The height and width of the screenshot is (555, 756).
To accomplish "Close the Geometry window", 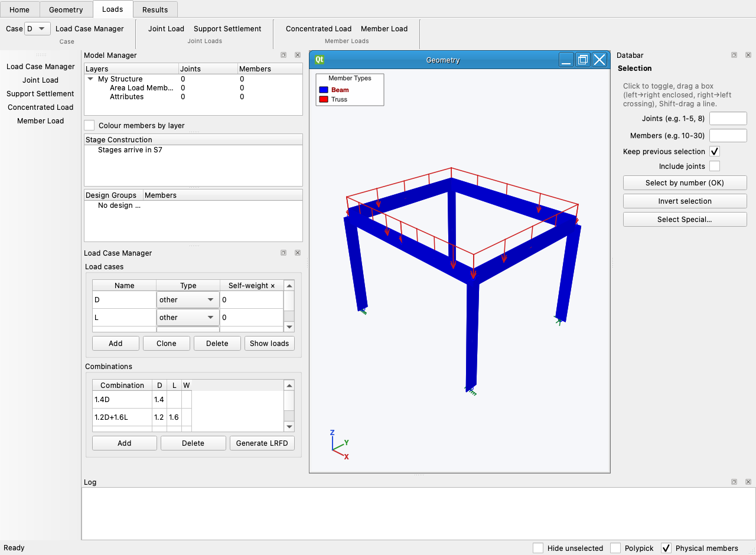I will [x=599, y=60].
